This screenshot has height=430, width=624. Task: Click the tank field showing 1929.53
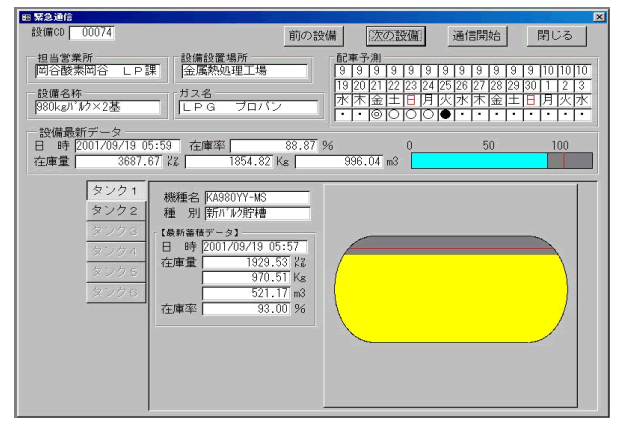[246, 263]
